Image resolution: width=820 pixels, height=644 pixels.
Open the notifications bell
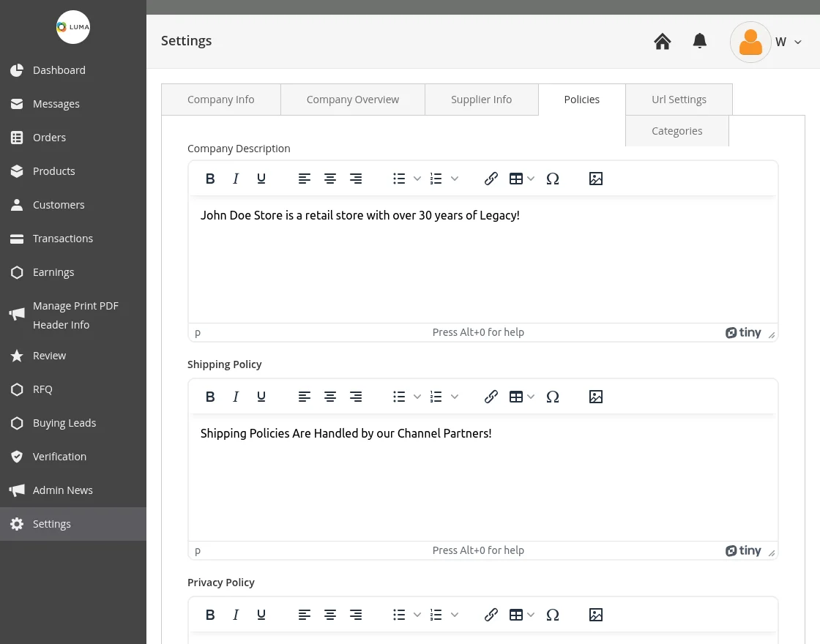(700, 41)
